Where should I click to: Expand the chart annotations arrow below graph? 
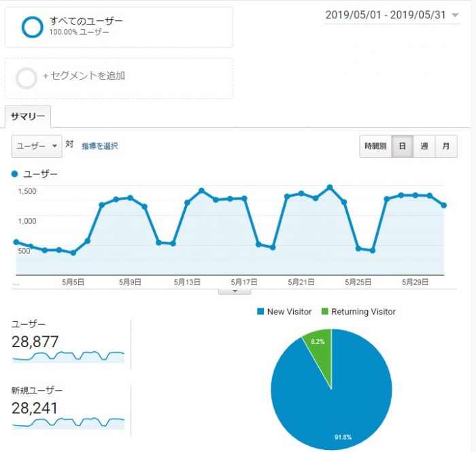[x=235, y=291]
